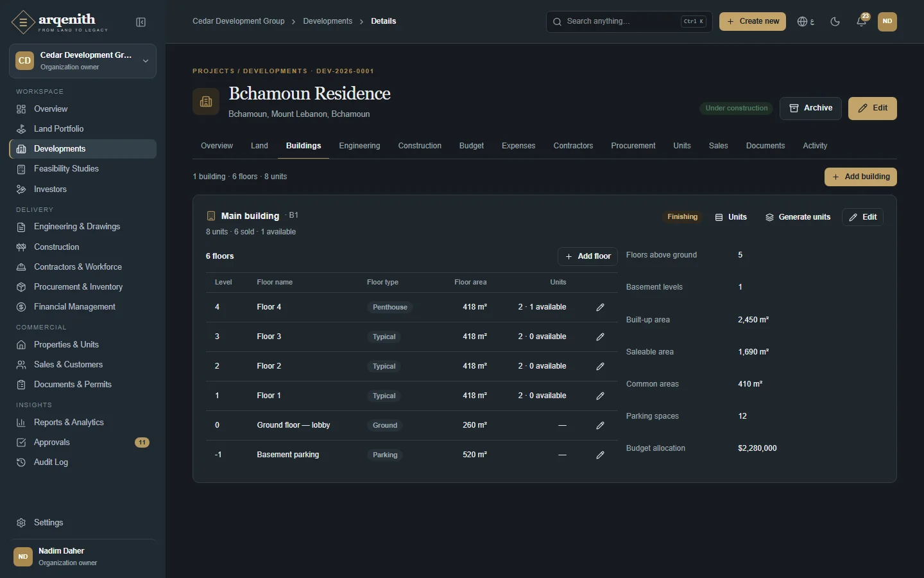Switch to the Budget tab
924x578 pixels.
click(472, 146)
